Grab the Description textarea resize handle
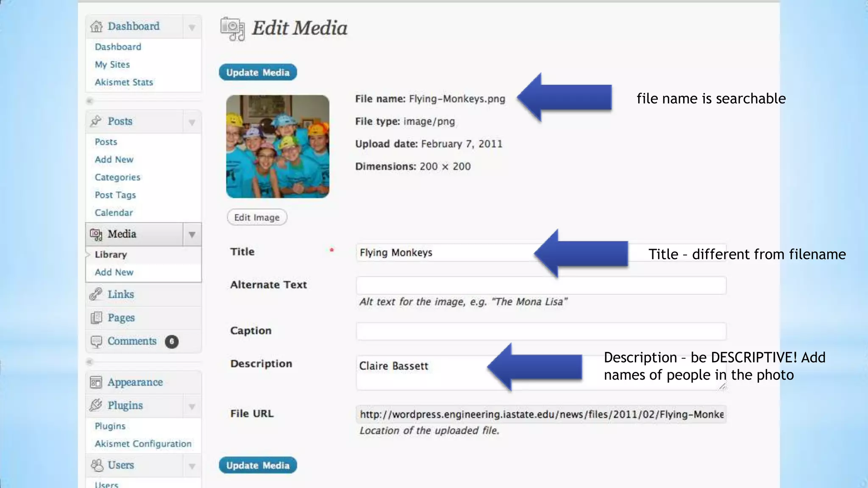The height and width of the screenshot is (488, 868). tap(722, 386)
